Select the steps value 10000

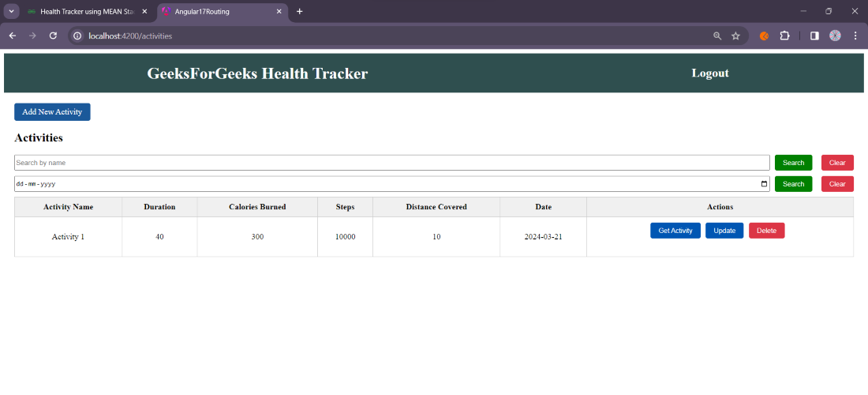[x=345, y=237]
